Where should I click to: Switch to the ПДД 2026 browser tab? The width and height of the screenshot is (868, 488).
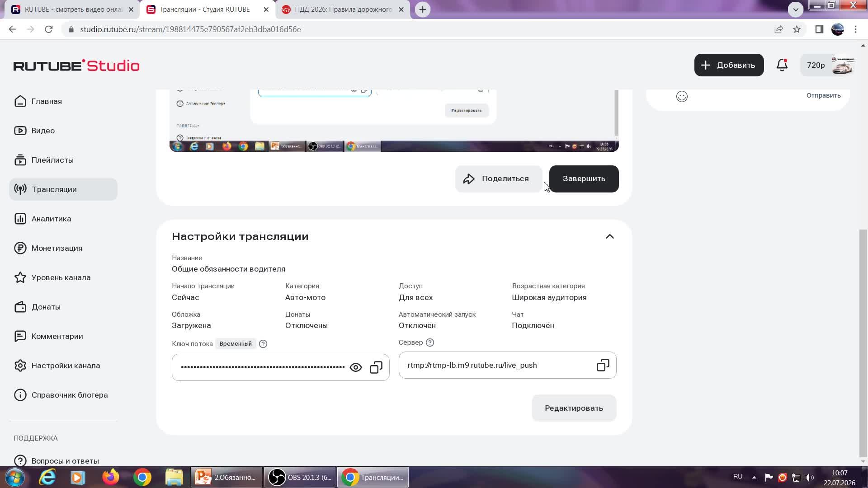pyautogui.click(x=342, y=9)
